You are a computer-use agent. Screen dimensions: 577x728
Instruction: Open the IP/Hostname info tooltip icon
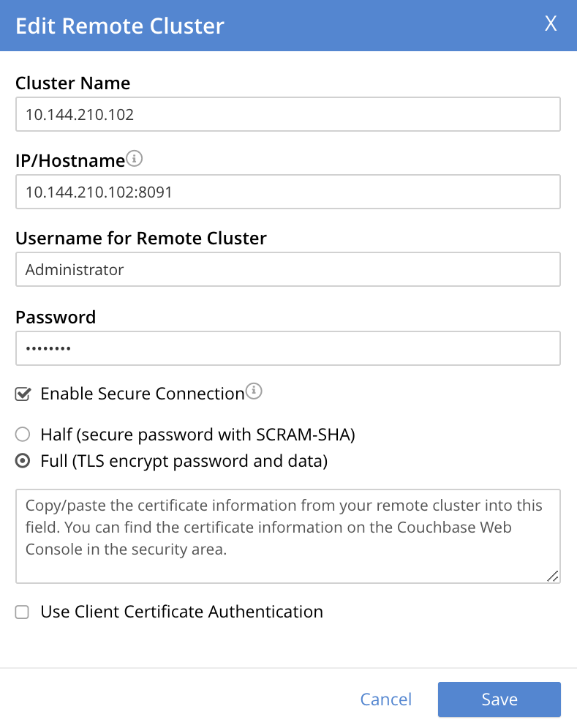point(134,158)
